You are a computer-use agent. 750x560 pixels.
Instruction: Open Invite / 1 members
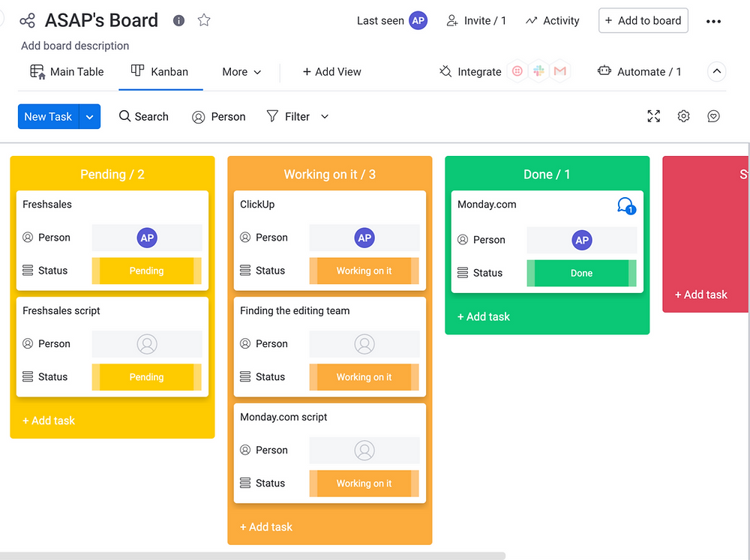[476, 20]
